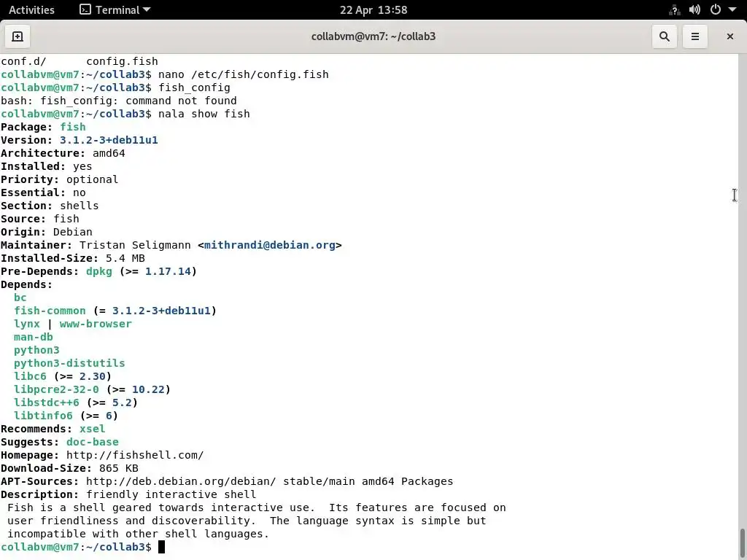747x560 pixels.
Task: Click the 'libpcre2-32-0' dependency
Action: pos(56,389)
